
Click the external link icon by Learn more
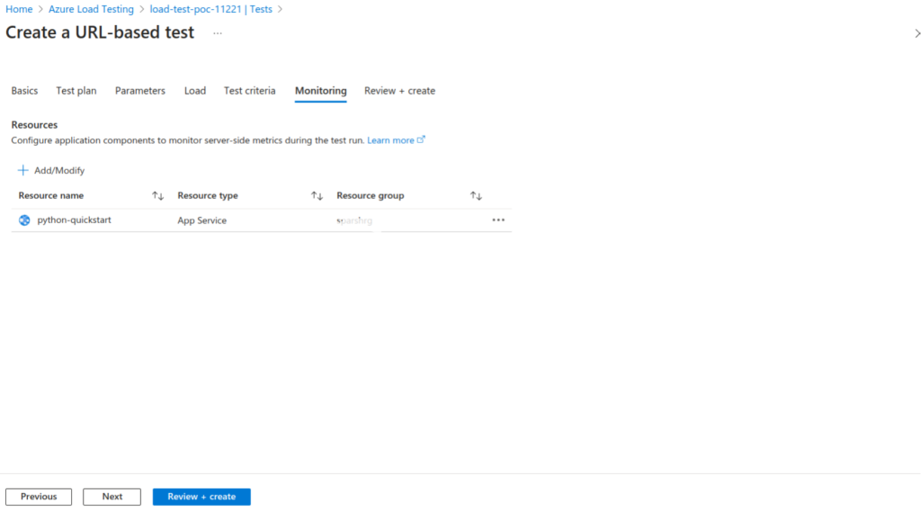[421, 140]
